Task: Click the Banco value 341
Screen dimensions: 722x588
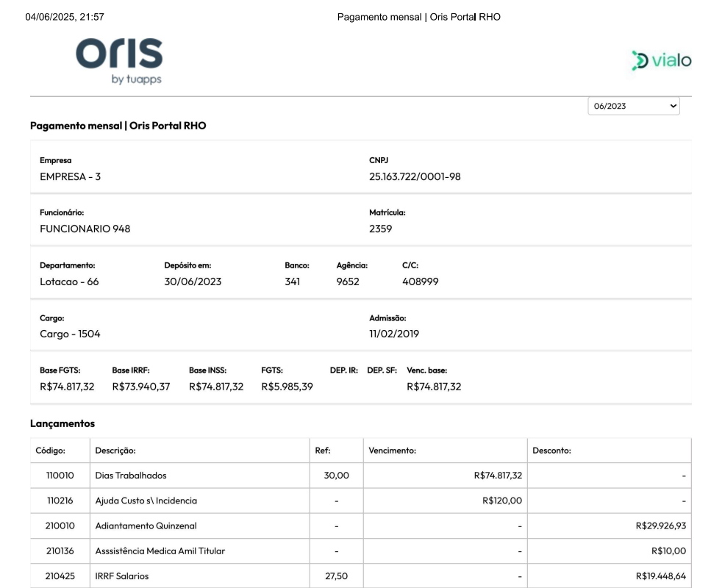Action: pyautogui.click(x=292, y=282)
